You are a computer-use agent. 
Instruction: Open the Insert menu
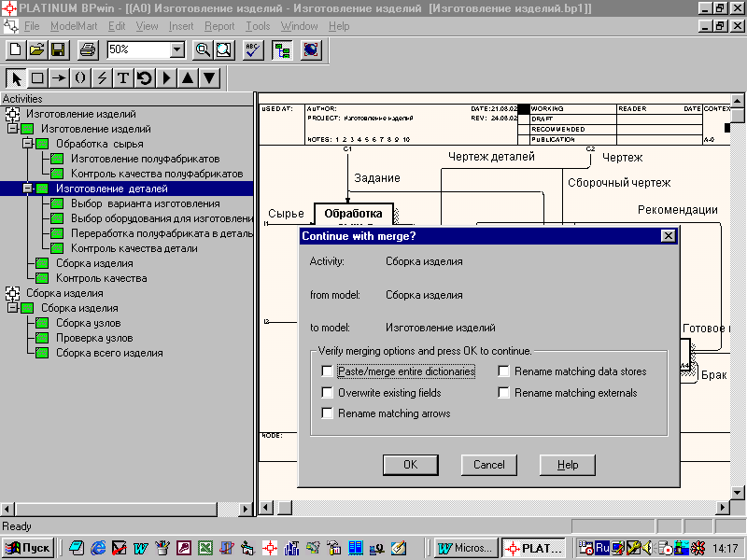181,26
